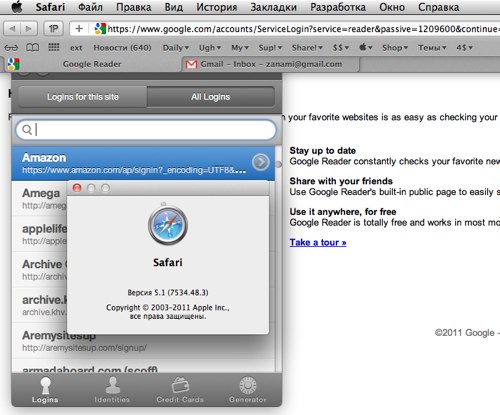Open the Темы bookmarks folder dropdown
Viewport: 500px width, 415px height.
click(x=432, y=48)
